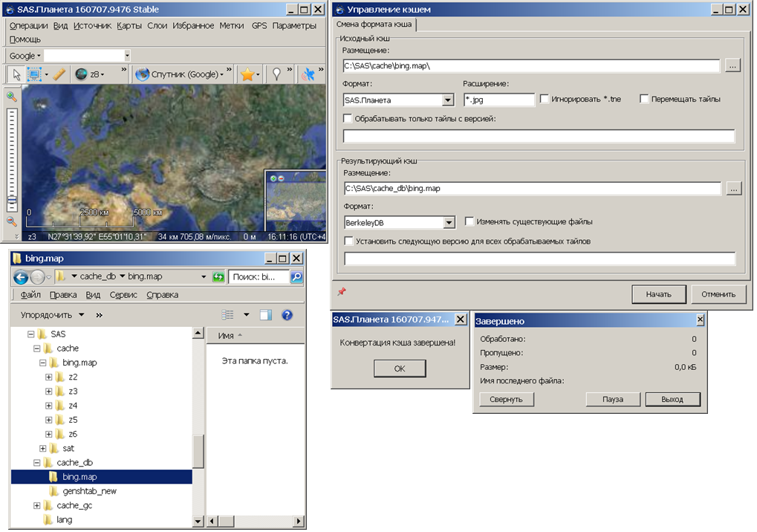Click the zoom in magnifier icon
The image size is (757, 532).
click(12, 97)
